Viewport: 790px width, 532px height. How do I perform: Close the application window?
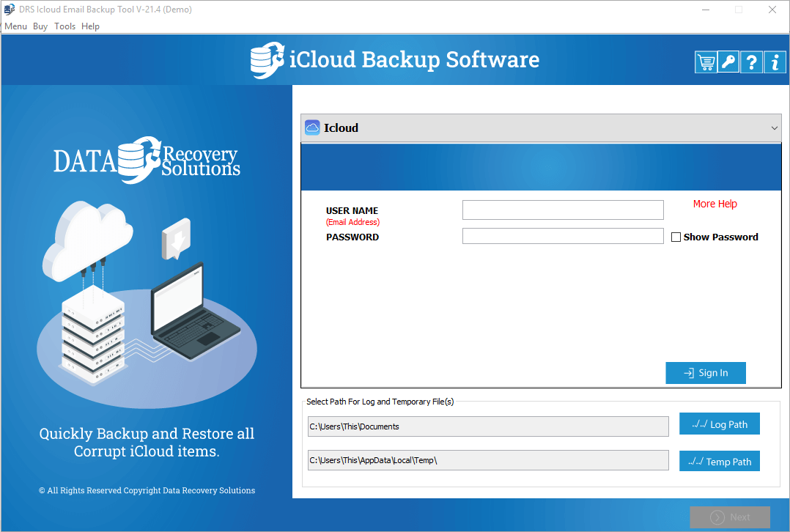tap(772, 10)
